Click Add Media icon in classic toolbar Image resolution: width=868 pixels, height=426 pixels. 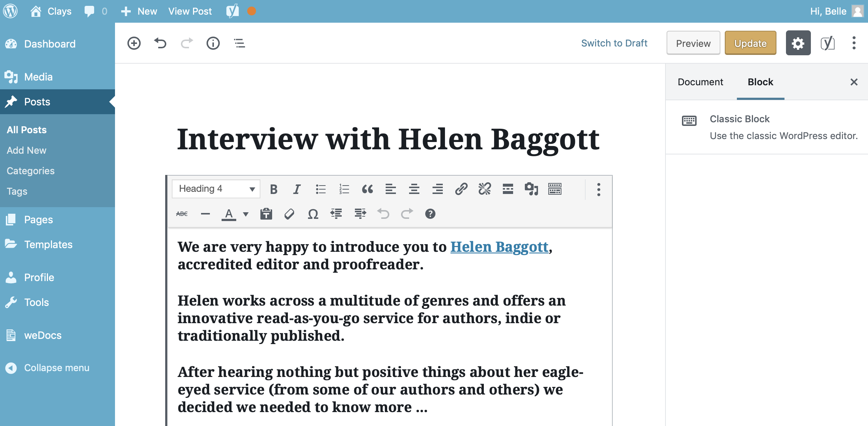click(x=531, y=189)
